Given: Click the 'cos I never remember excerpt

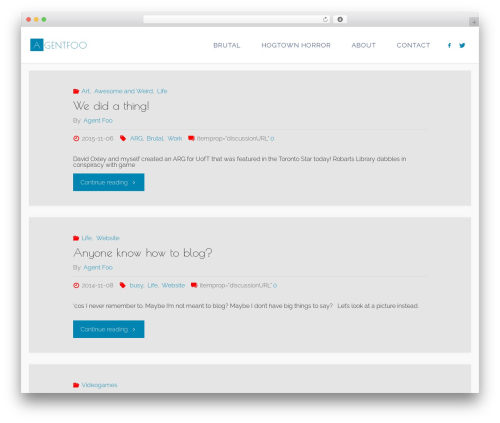Looking at the screenshot, I should pyautogui.click(x=246, y=306).
